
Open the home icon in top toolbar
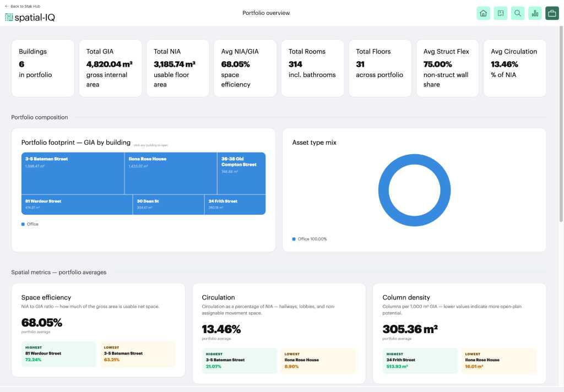[483, 13]
